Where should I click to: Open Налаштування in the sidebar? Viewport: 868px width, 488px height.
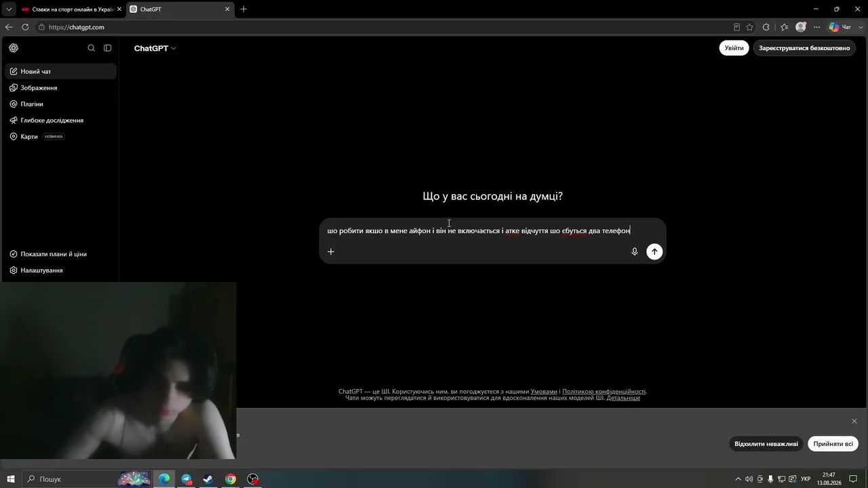pyautogui.click(x=61, y=270)
